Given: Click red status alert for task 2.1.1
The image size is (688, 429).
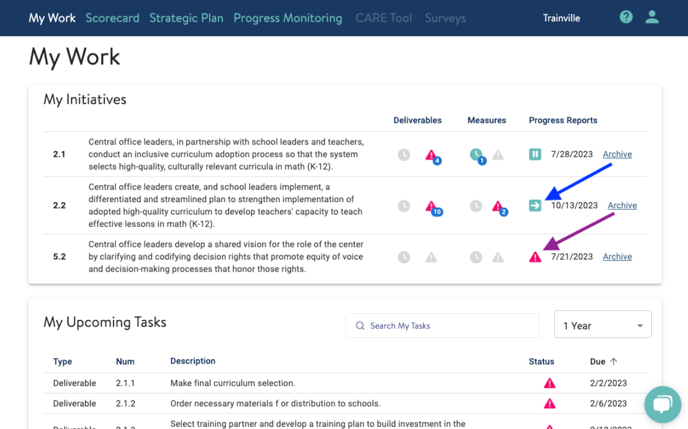Looking at the screenshot, I should (549, 383).
